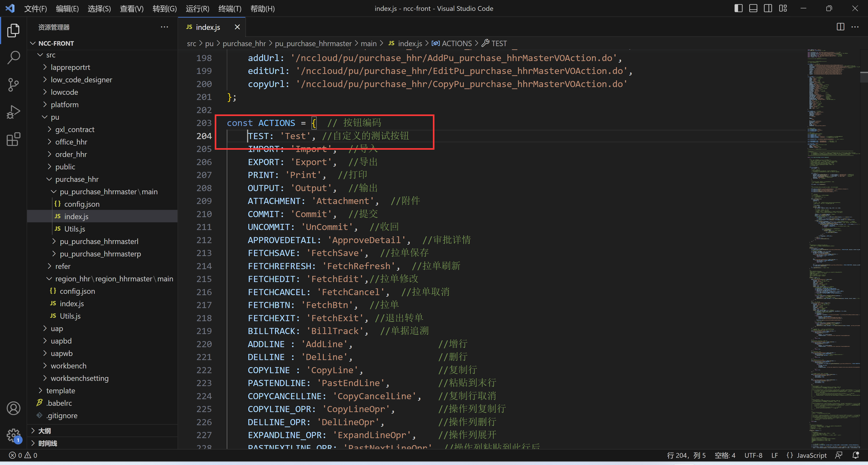The image size is (868, 465).
Task: Toggle the secondary side bar layout button
Action: 768,8
